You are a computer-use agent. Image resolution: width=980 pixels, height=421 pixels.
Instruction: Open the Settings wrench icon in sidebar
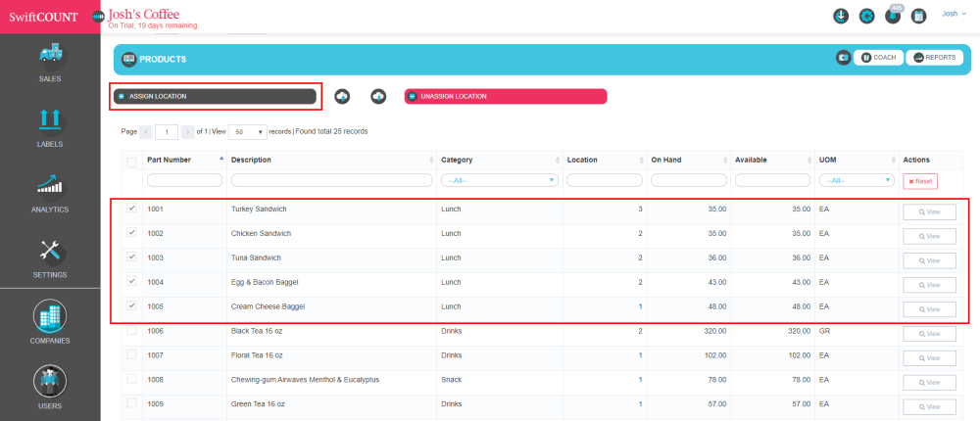(50, 251)
